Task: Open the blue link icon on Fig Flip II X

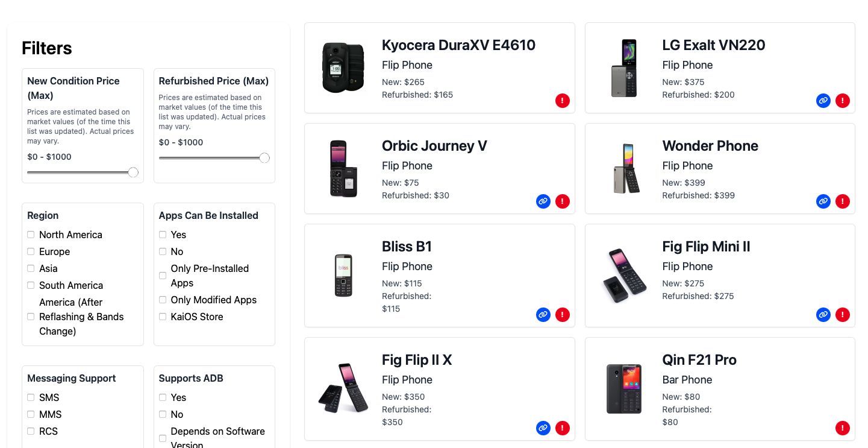Action: 543,428
